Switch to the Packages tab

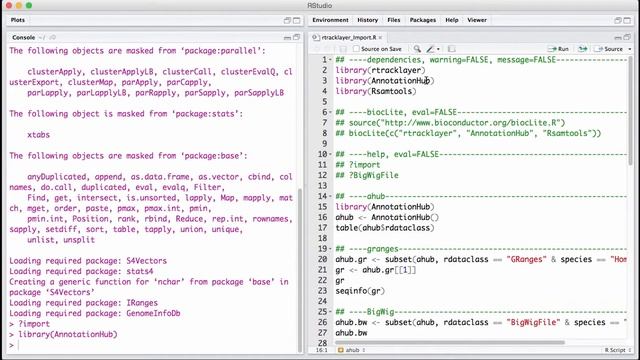click(x=422, y=20)
